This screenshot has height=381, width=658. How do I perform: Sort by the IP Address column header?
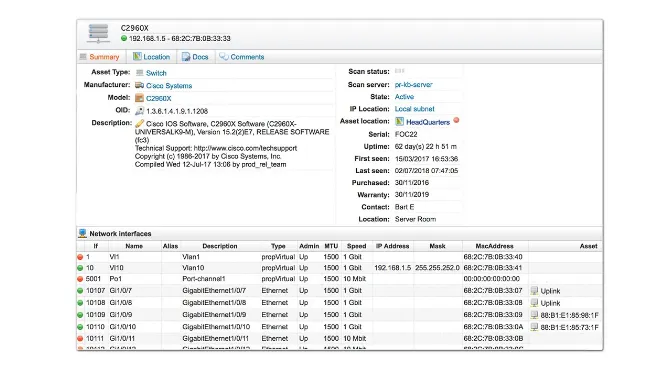(x=392, y=246)
